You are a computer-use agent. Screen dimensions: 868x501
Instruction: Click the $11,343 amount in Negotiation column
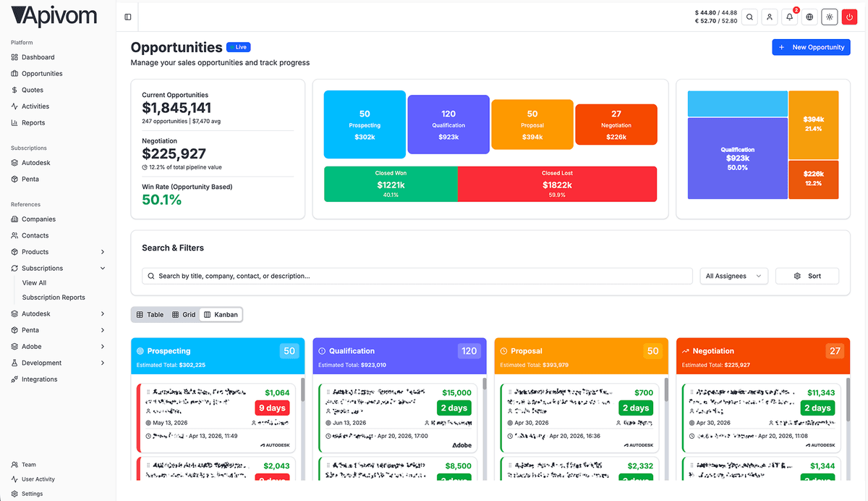point(821,393)
